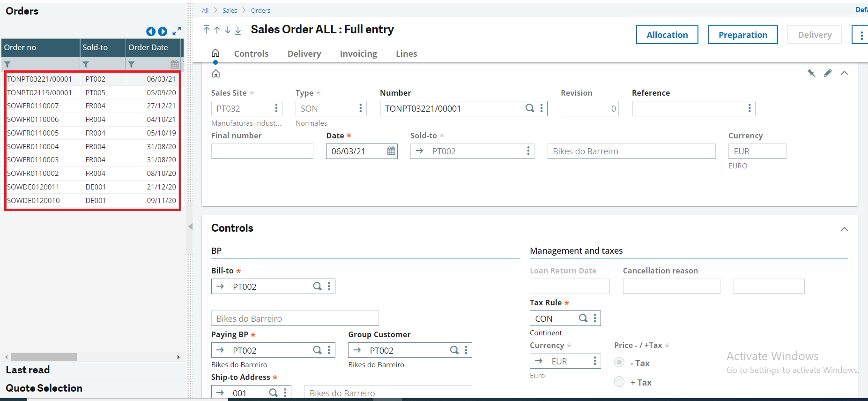Click the greyed Delivery button
Screen dimensions: 868x401
(x=815, y=35)
